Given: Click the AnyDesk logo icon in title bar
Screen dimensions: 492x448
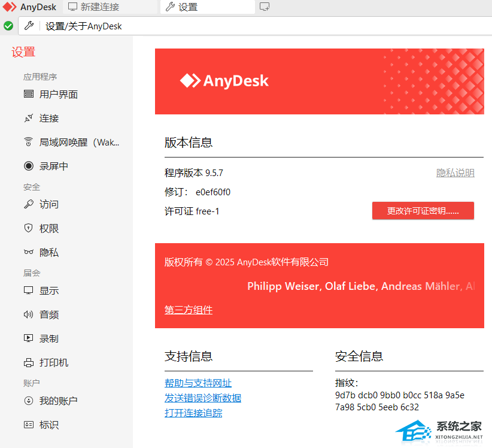Looking at the screenshot, I should click(x=10, y=7).
